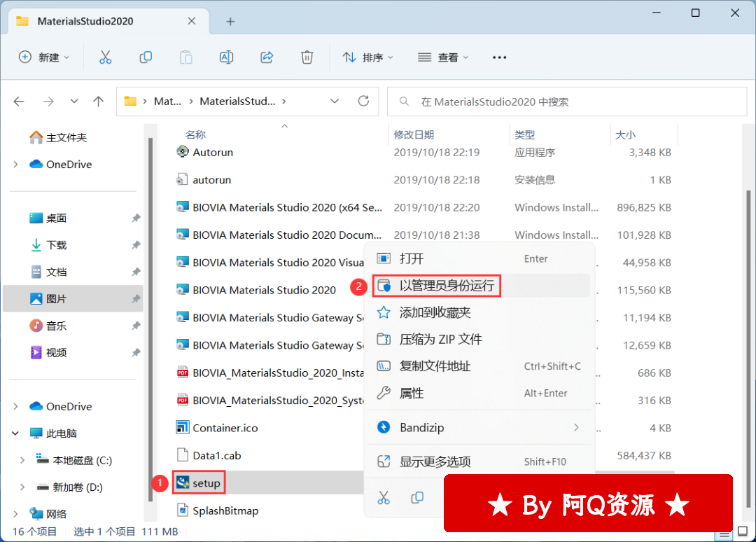Screen dimensions: 756x542
Task: Refresh the current folder view
Action: click(363, 102)
